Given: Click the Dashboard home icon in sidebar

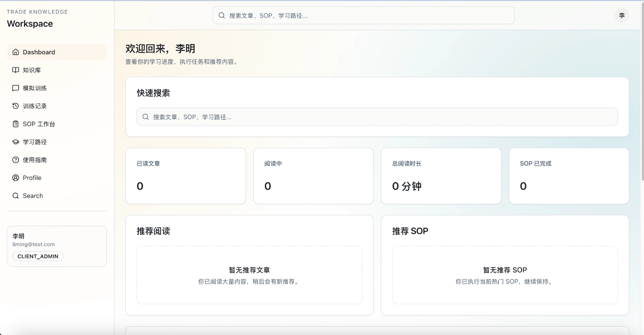Looking at the screenshot, I should tap(15, 52).
